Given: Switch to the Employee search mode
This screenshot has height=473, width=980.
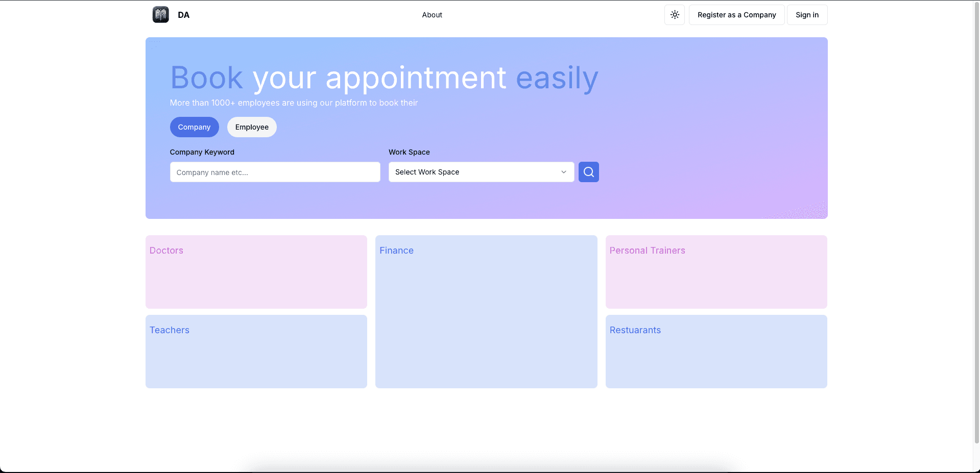Looking at the screenshot, I should (252, 127).
